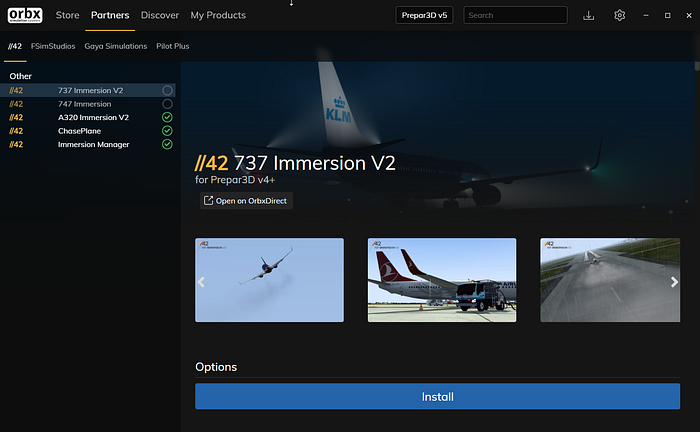
Task: Select Immersion Manager in product list
Action: [88, 144]
